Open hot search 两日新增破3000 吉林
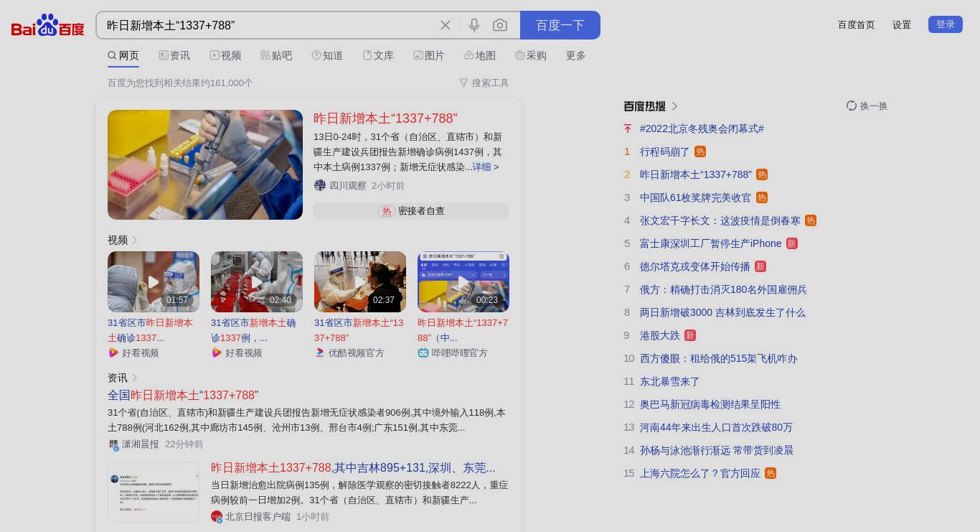980x532 pixels. pyautogui.click(x=722, y=312)
